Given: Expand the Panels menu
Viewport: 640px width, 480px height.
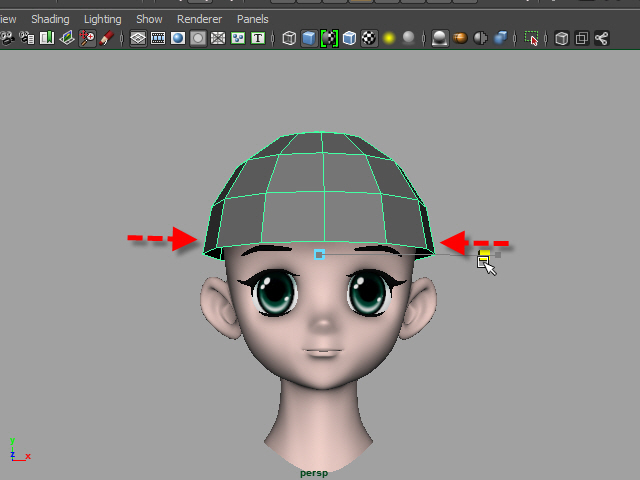Looking at the screenshot, I should coord(252,19).
